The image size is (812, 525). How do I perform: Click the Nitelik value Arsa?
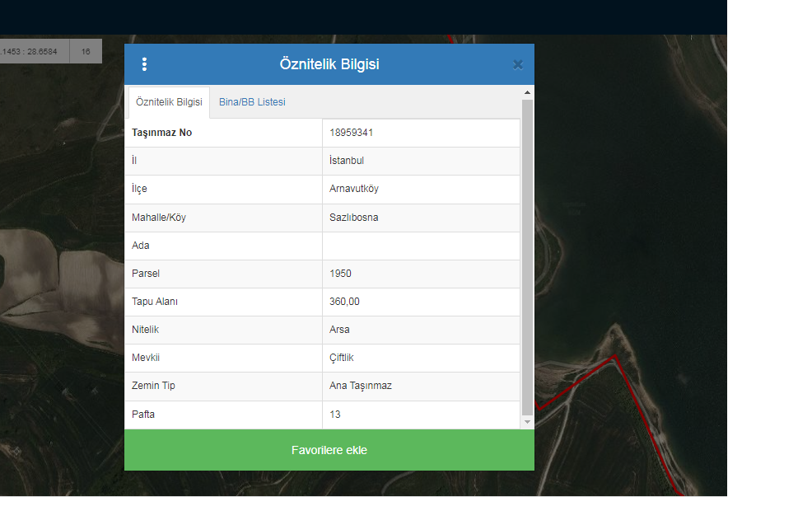point(339,330)
